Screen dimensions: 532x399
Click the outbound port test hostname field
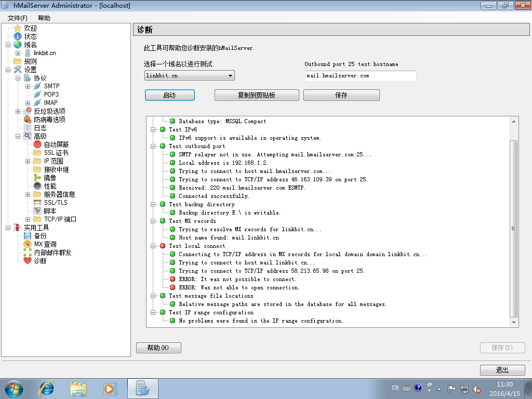tap(361, 76)
